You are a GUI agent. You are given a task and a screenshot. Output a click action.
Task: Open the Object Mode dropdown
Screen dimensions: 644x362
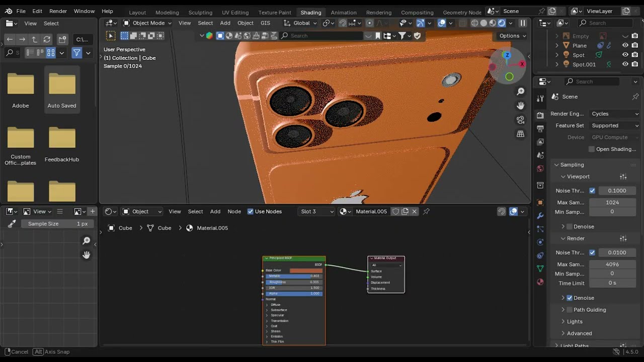(x=147, y=23)
